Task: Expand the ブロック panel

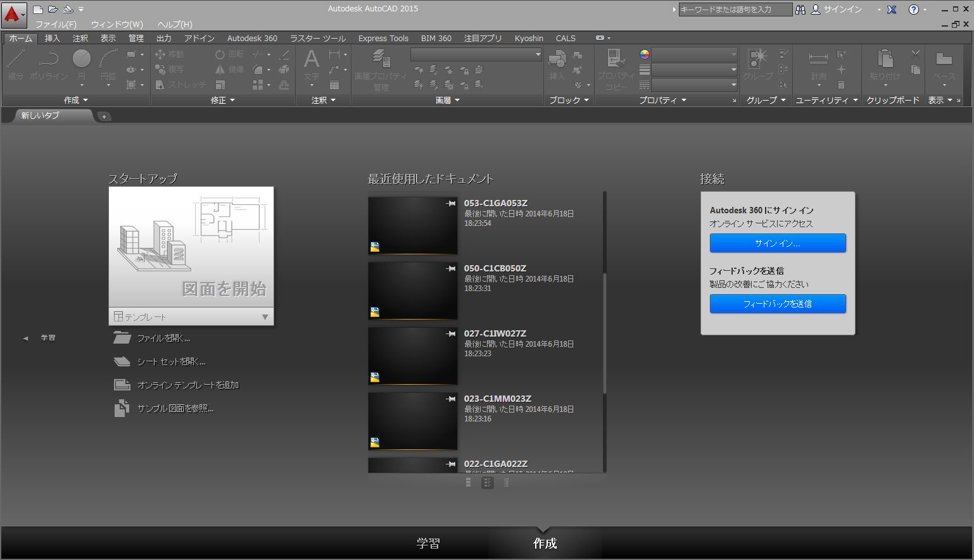Action: pyautogui.click(x=569, y=100)
